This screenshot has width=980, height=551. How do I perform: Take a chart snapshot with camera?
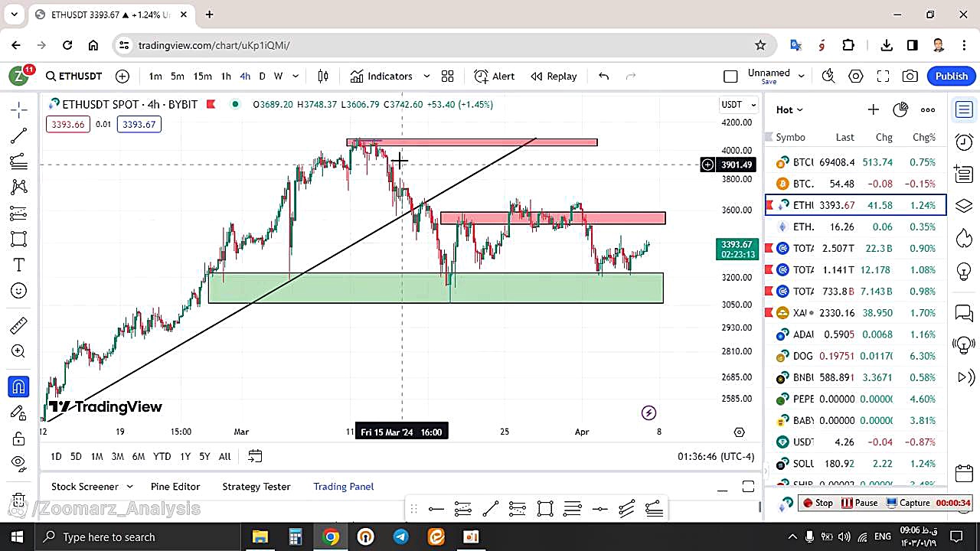click(x=910, y=76)
